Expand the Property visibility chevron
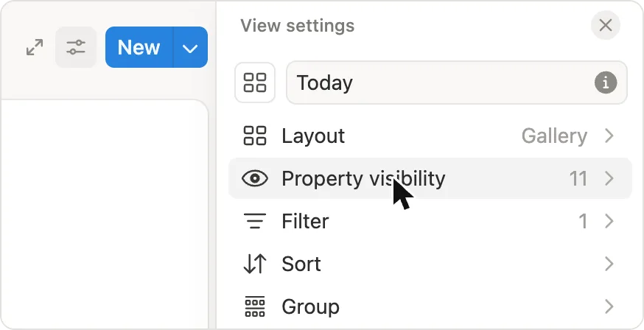Viewport: 644px width, 330px height. tap(609, 178)
